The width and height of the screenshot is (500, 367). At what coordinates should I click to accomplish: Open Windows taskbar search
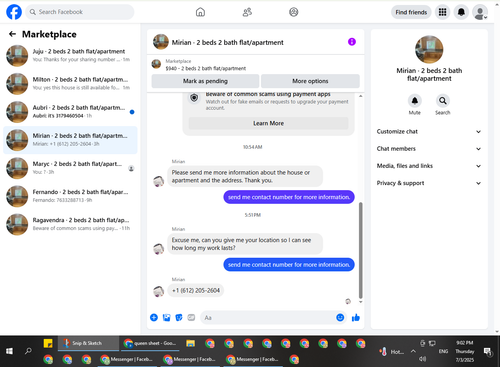pos(28,351)
